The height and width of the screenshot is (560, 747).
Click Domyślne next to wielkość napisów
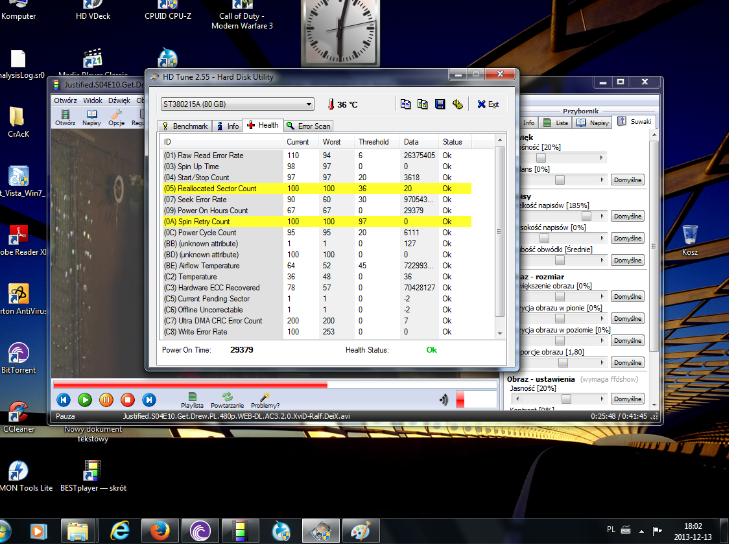[x=628, y=216]
